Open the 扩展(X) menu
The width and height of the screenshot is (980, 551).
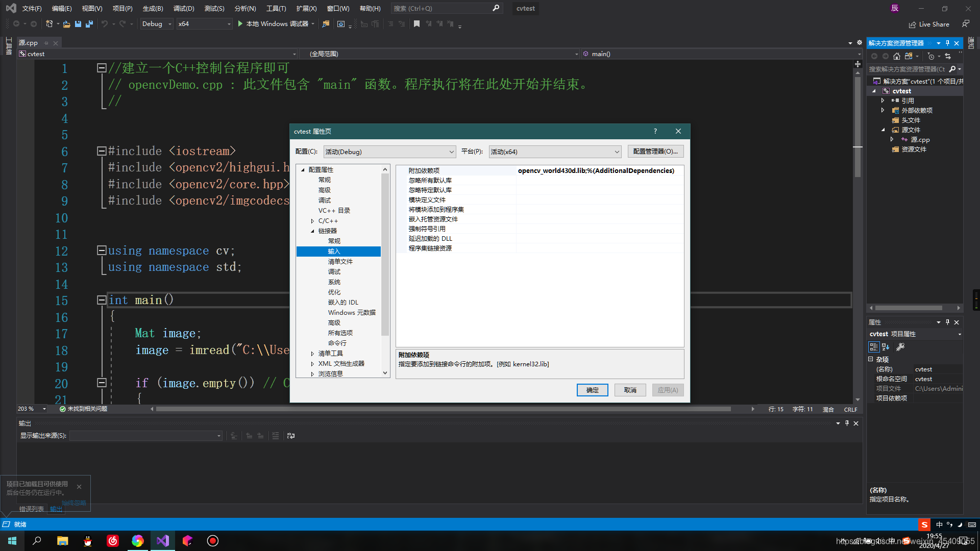tap(306, 9)
